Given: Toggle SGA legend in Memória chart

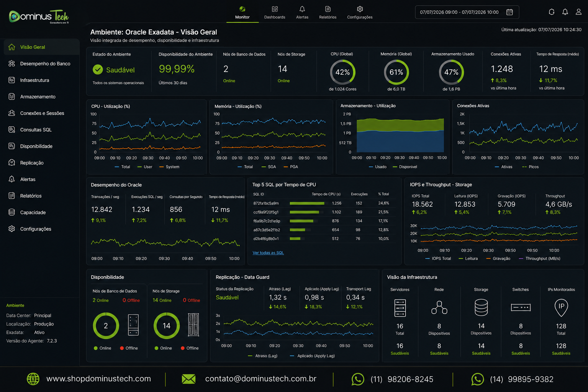Looking at the screenshot, I should click(x=269, y=167).
